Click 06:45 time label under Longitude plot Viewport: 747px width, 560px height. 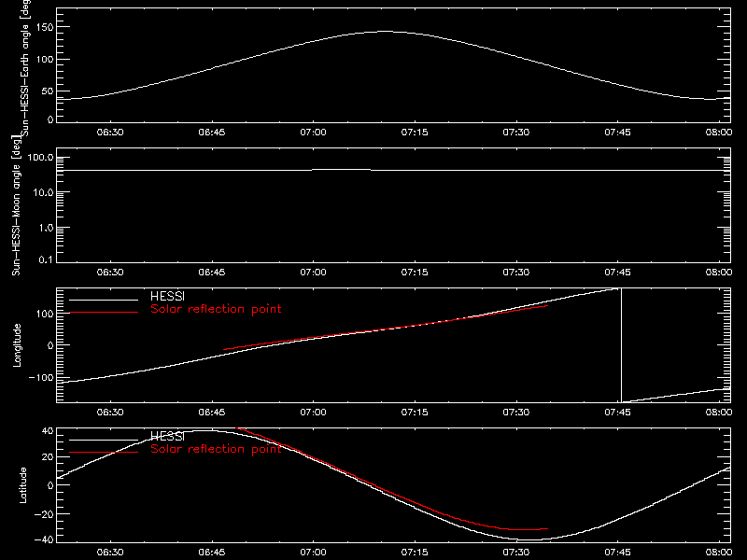point(212,413)
